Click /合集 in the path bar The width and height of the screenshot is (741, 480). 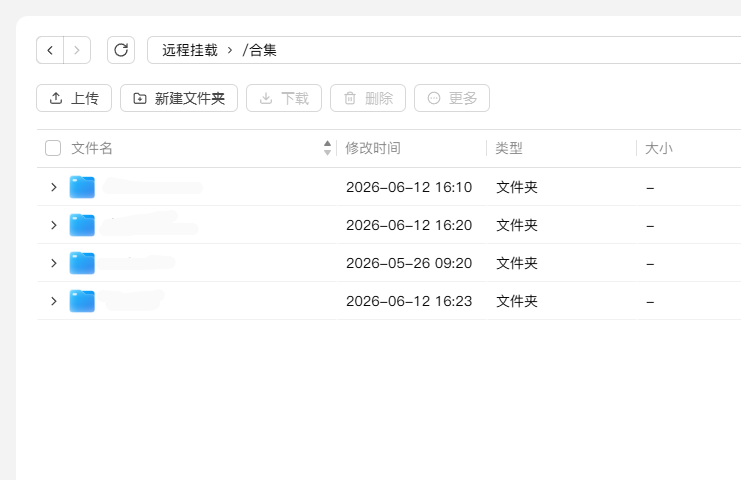259,50
